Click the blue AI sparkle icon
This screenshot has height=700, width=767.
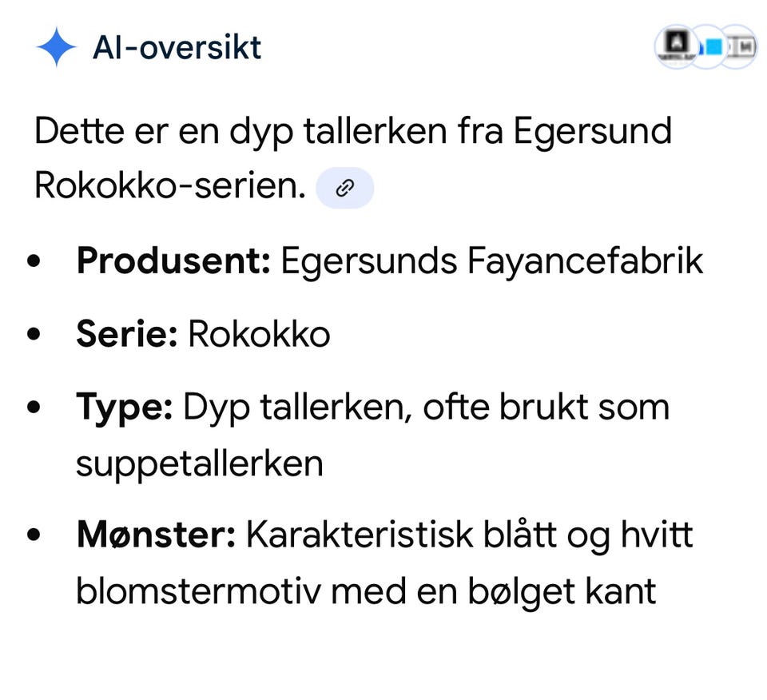pyautogui.click(x=56, y=46)
